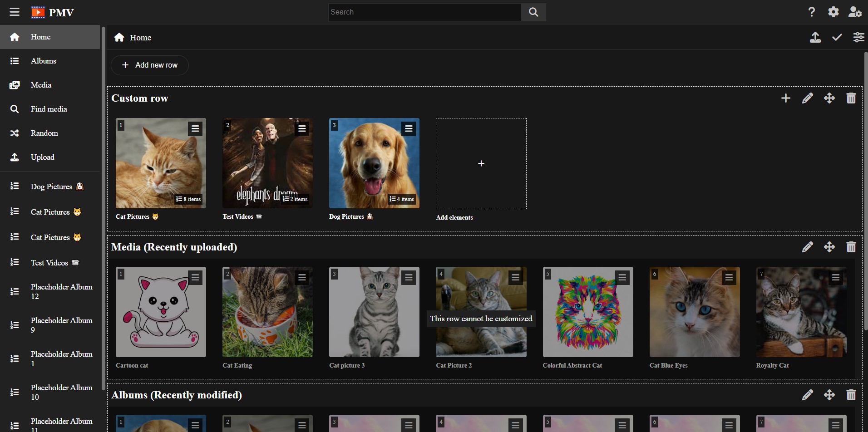868x432 pixels.
Task: Rename Custom row with pencil icon
Action: (808, 98)
